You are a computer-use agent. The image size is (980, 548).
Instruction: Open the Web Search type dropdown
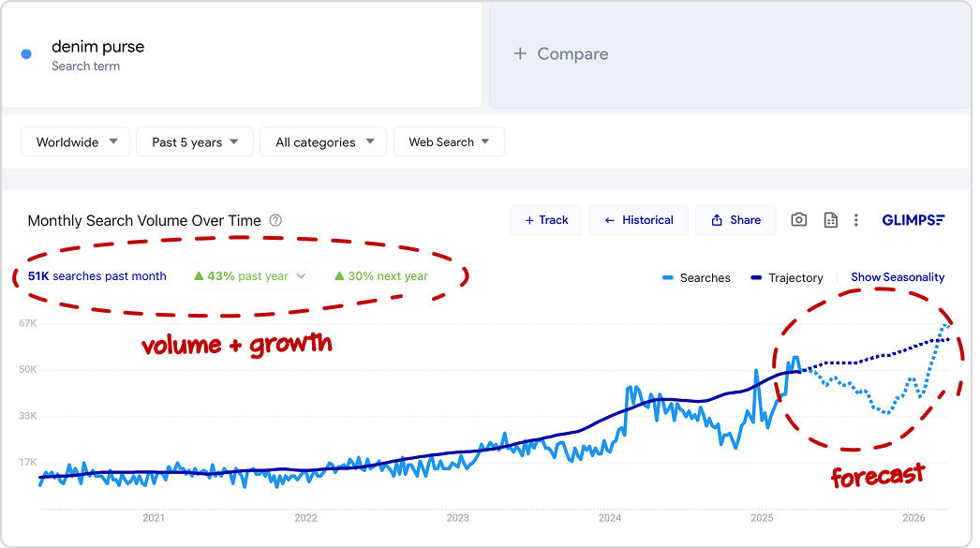tap(449, 142)
